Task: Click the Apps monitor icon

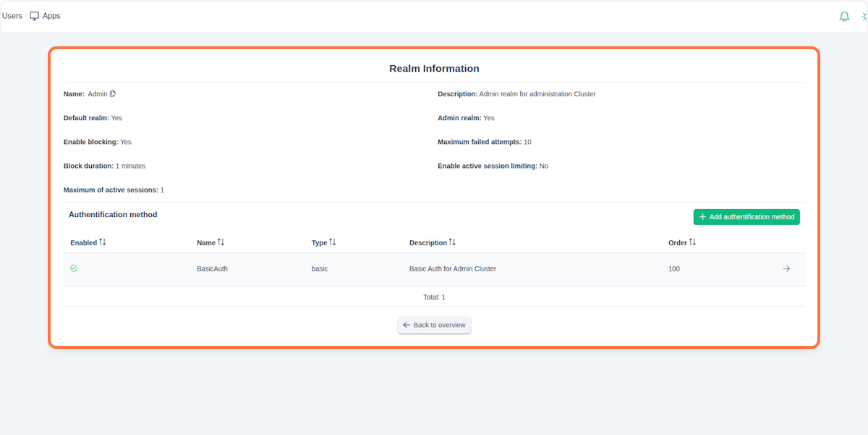Action: coord(34,16)
